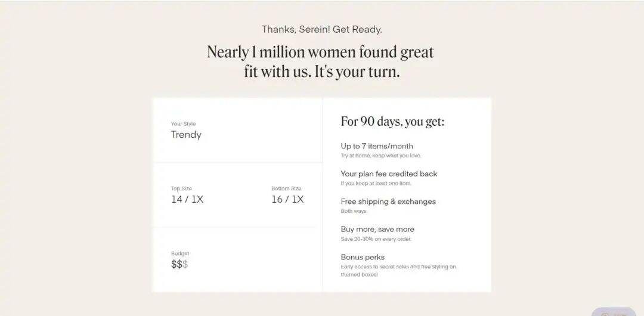Select the Bottom Size 16 / 1X value
The width and height of the screenshot is (644, 316).
[x=287, y=199]
